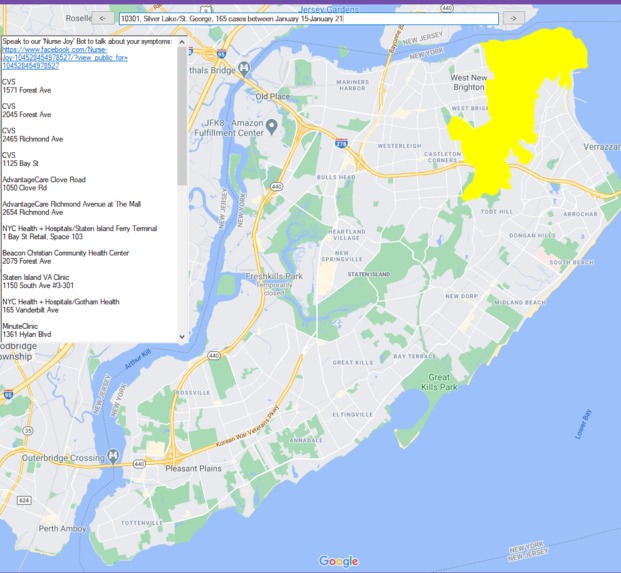Select CVS 2045 Forest Ave entry
The width and height of the screenshot is (621, 573).
click(27, 110)
